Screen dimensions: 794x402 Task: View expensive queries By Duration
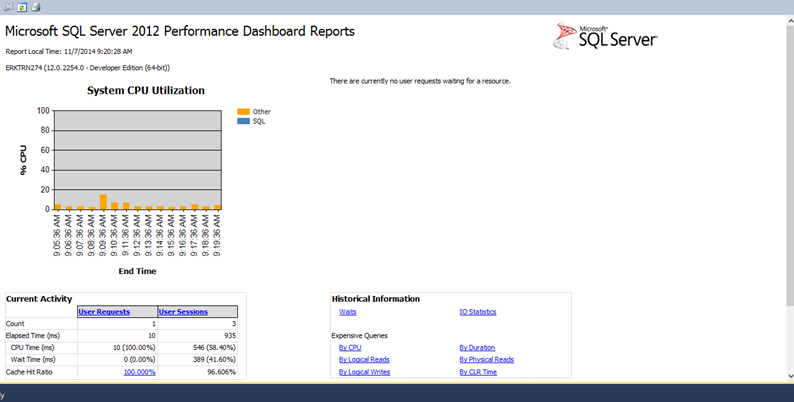pos(477,348)
